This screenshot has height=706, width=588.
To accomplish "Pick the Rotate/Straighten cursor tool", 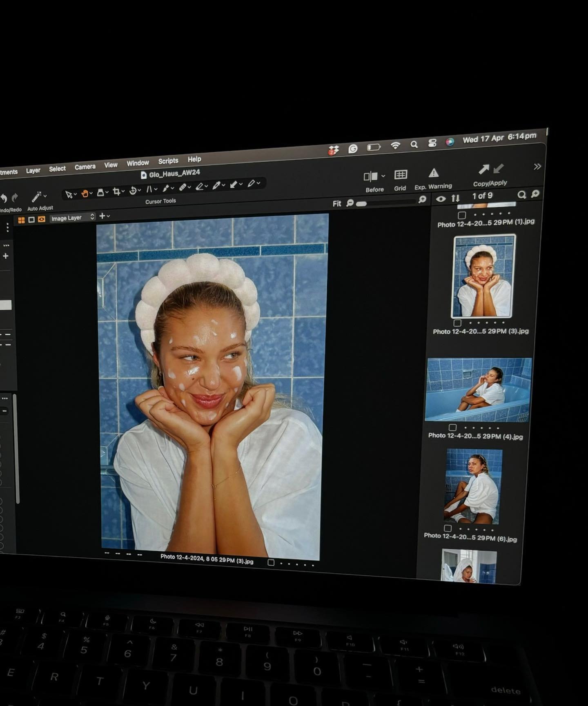I will [133, 191].
